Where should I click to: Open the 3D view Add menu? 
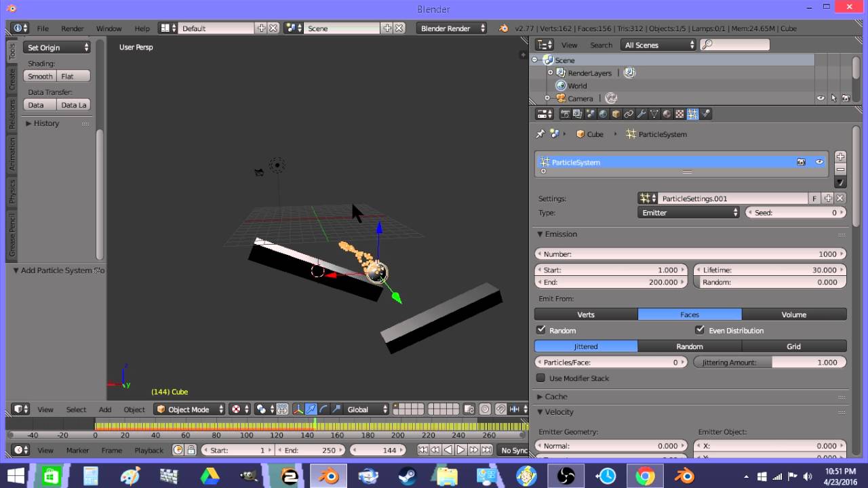click(105, 409)
